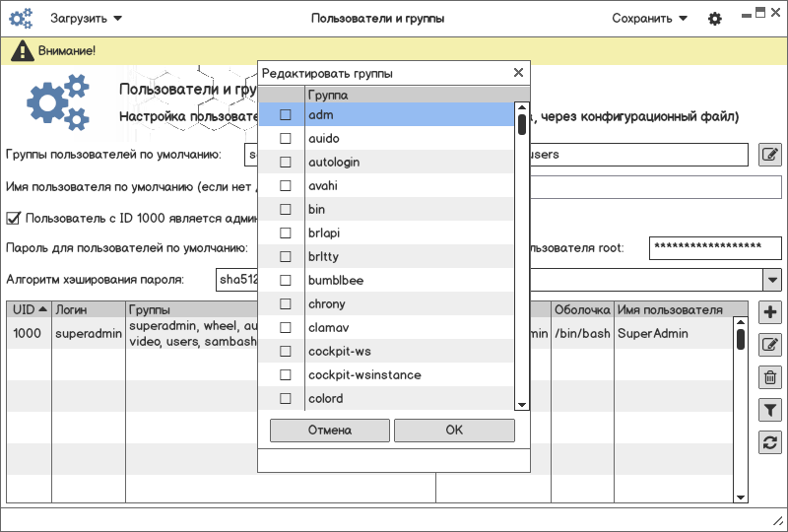This screenshot has height=532, width=788.
Task: Click the filter funnel icon
Action: coord(771,410)
